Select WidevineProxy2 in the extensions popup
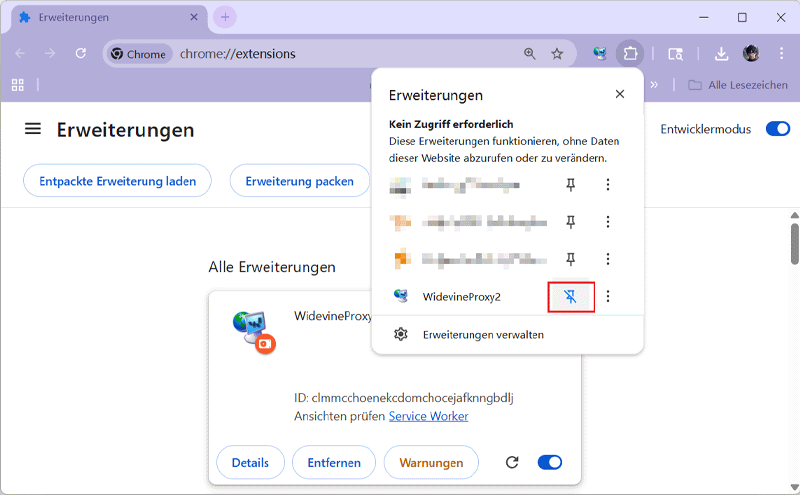 click(x=462, y=296)
